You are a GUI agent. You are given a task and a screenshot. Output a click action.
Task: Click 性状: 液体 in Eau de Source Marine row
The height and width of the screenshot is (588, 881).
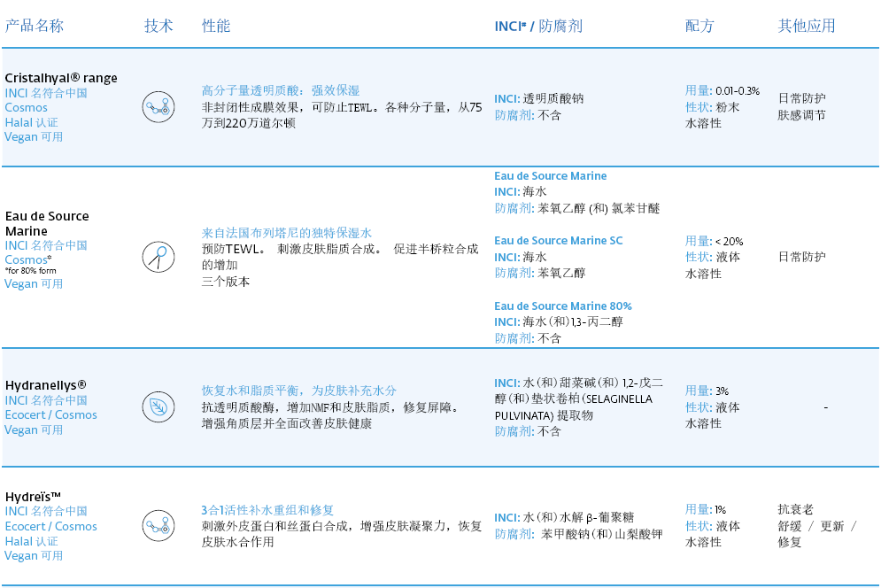[x=713, y=257]
